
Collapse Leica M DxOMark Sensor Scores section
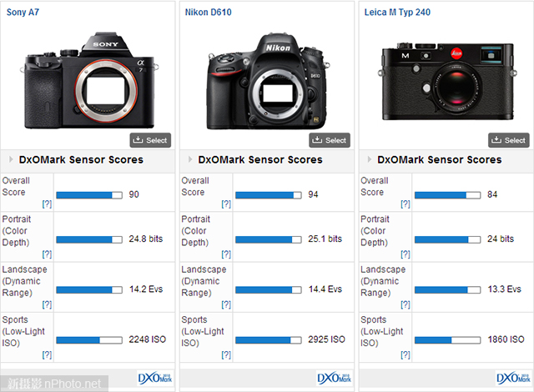(369, 159)
